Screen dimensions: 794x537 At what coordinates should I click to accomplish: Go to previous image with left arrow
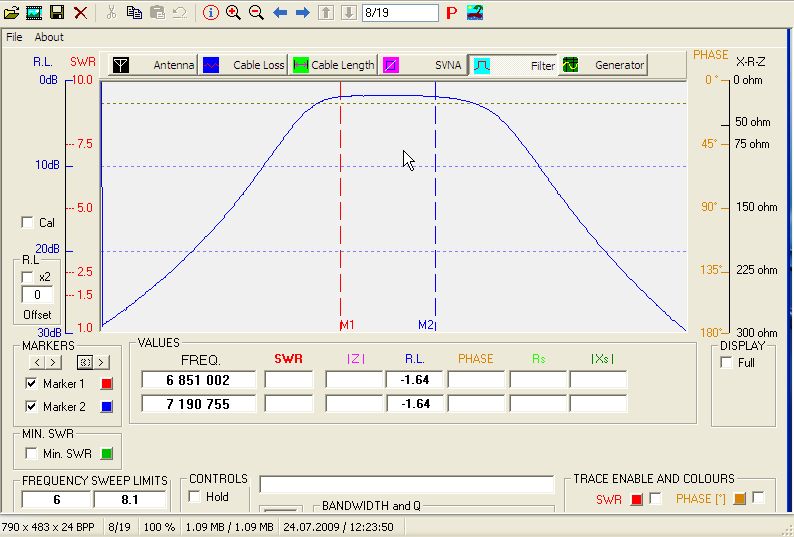click(280, 12)
